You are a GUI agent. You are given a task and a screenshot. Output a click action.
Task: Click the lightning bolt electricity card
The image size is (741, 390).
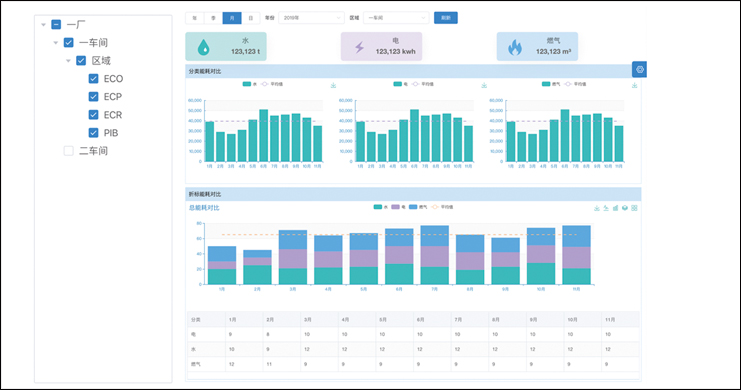[x=381, y=46]
